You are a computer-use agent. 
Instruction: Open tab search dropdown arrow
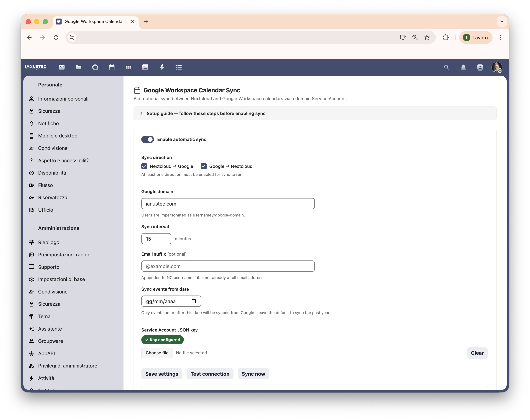(502, 22)
